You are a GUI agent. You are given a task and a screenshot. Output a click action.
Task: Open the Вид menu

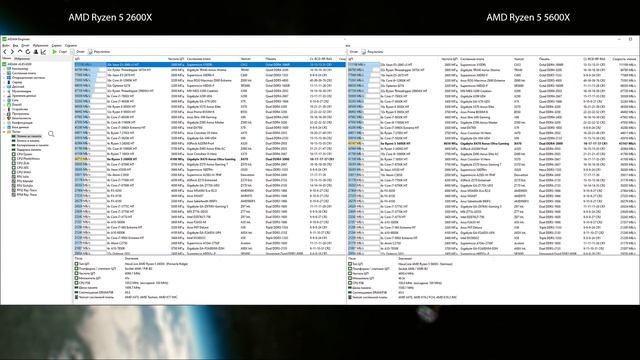coord(15,45)
